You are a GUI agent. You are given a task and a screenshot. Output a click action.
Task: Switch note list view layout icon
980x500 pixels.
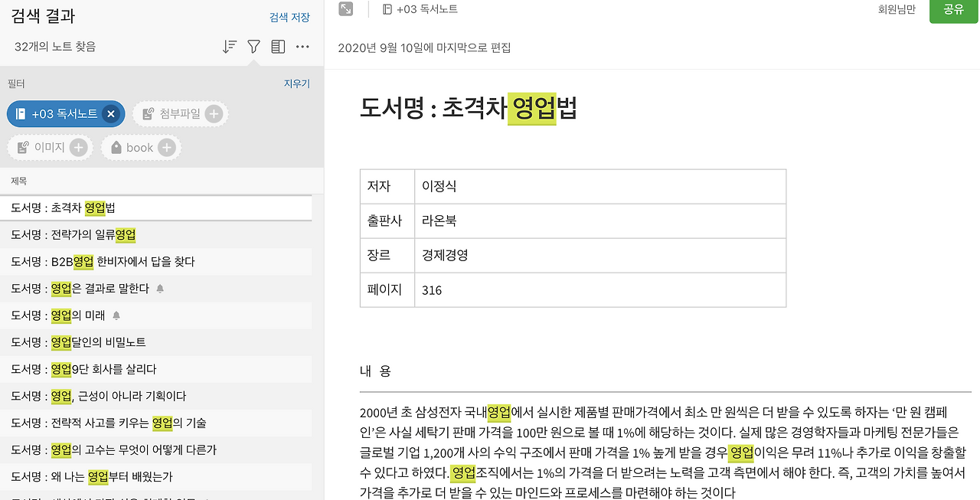(278, 46)
